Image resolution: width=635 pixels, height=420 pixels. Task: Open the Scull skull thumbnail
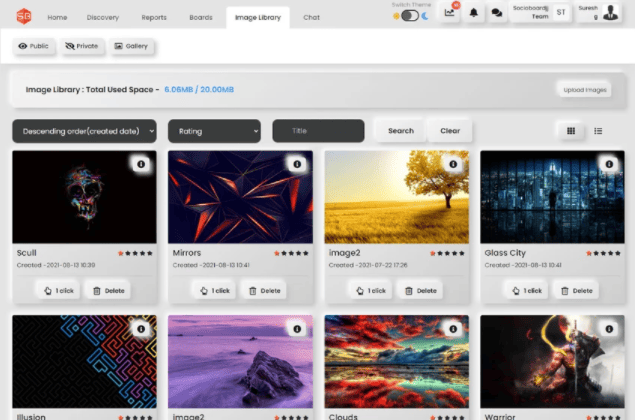click(84, 197)
